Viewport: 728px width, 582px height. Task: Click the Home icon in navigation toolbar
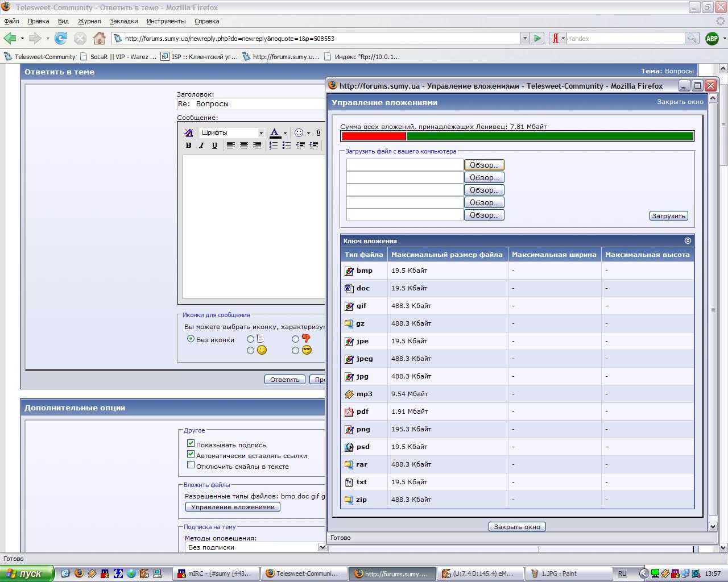100,38
